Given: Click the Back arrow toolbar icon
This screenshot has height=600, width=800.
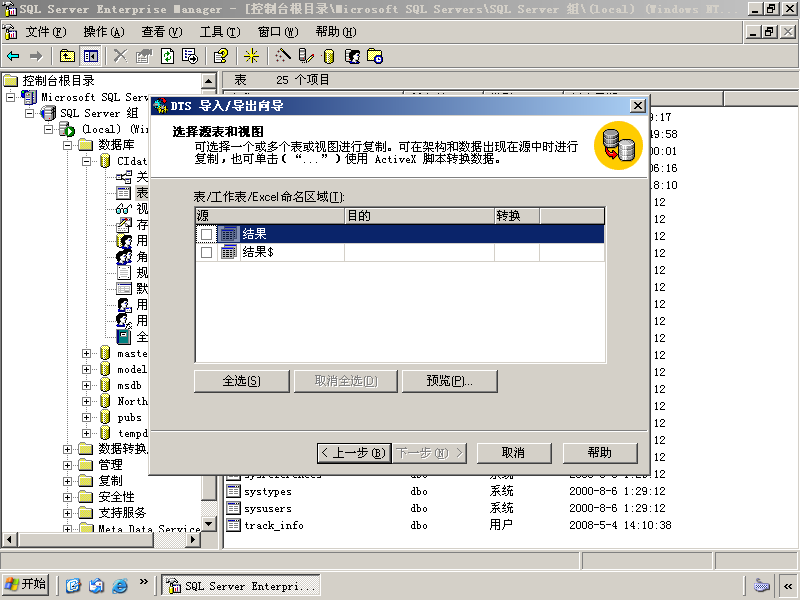Looking at the screenshot, I should pos(13,56).
